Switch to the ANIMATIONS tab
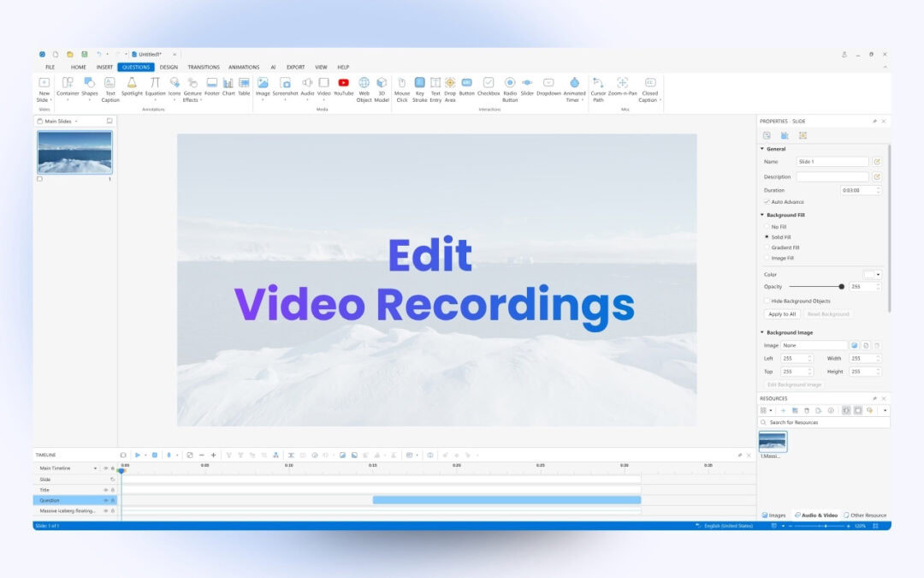Image resolution: width=924 pixels, height=578 pixels. tap(244, 68)
